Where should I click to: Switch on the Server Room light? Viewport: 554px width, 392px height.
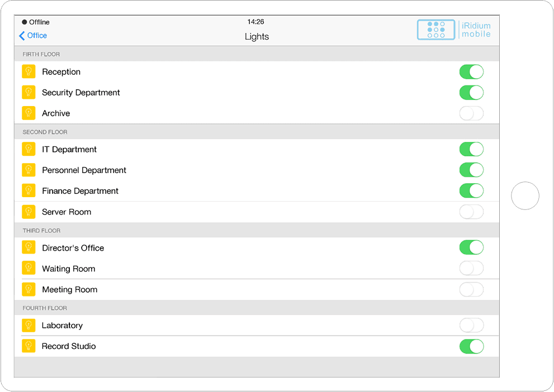tap(471, 212)
